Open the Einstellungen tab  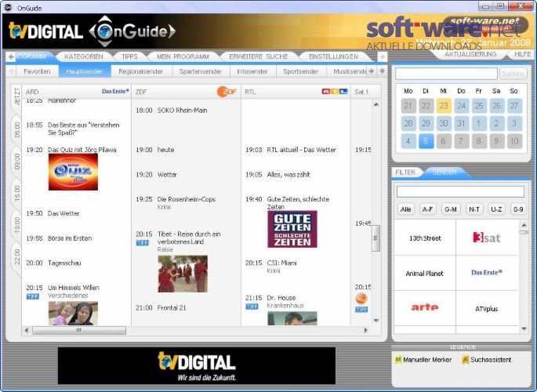point(334,56)
